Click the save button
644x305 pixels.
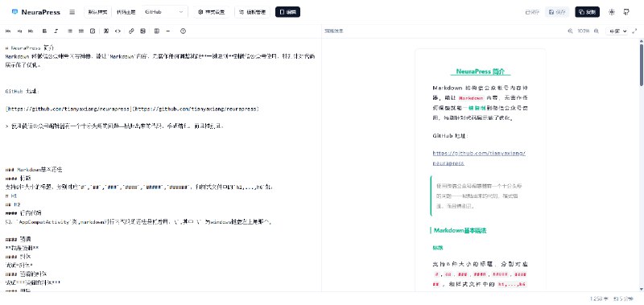pyautogui.click(x=557, y=12)
